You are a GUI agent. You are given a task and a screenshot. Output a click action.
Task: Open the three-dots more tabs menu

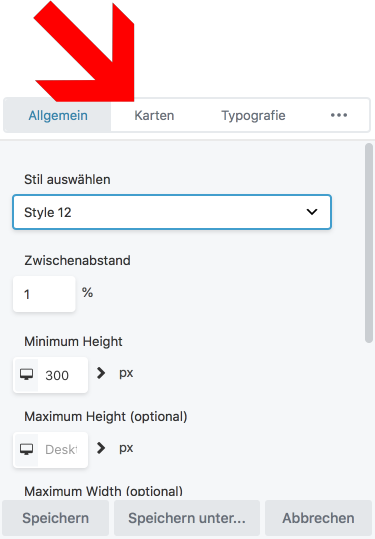point(339,115)
